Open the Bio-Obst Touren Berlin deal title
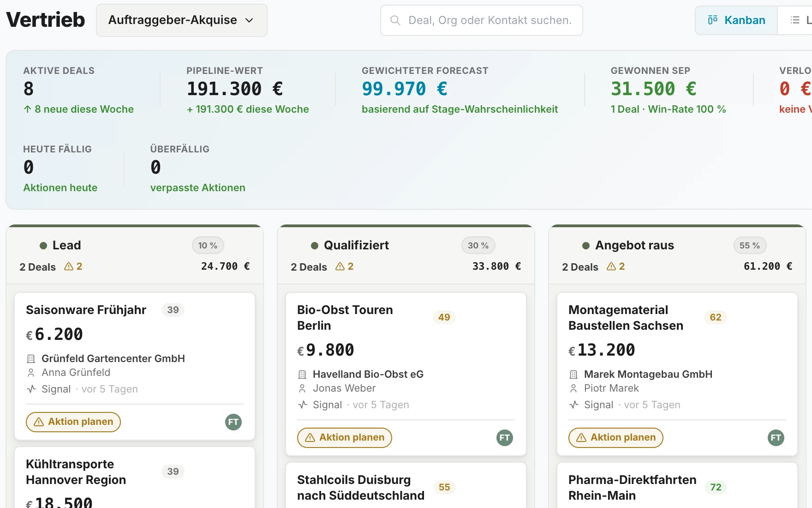The width and height of the screenshot is (812, 508). coord(345,318)
